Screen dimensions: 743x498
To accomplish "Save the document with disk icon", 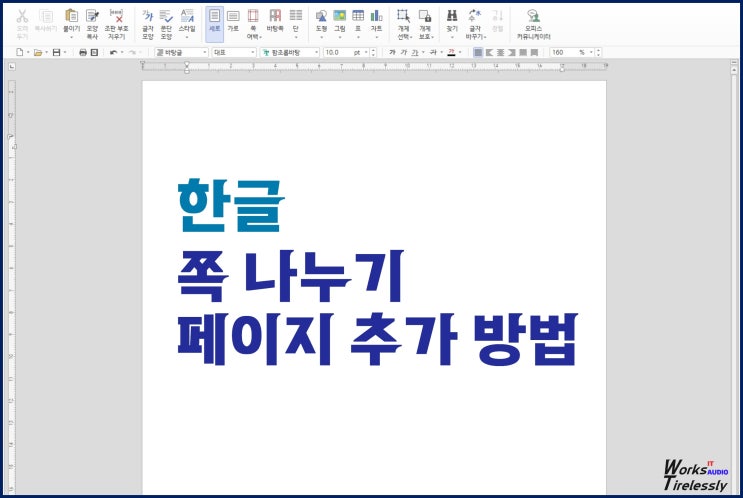I will click(56, 52).
